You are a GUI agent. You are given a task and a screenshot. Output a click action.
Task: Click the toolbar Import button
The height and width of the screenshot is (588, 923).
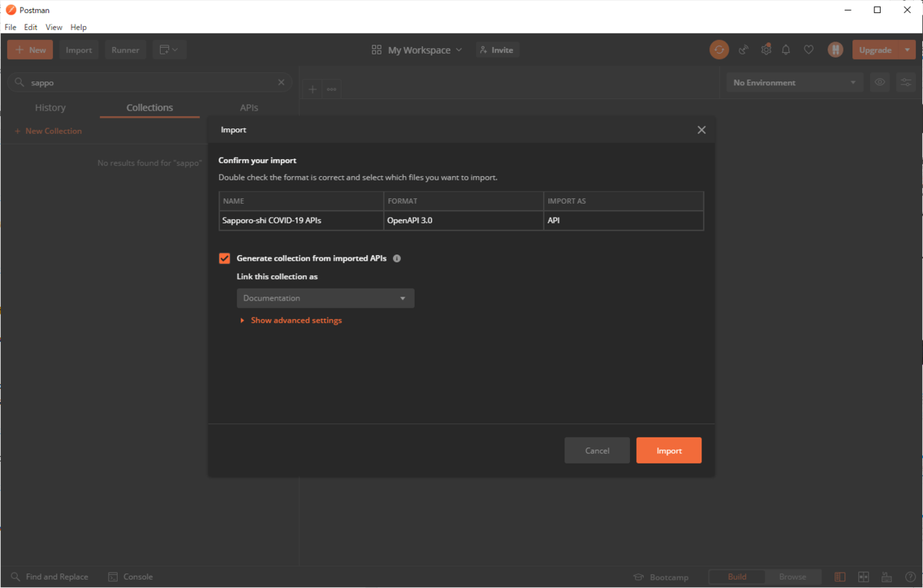(x=78, y=50)
